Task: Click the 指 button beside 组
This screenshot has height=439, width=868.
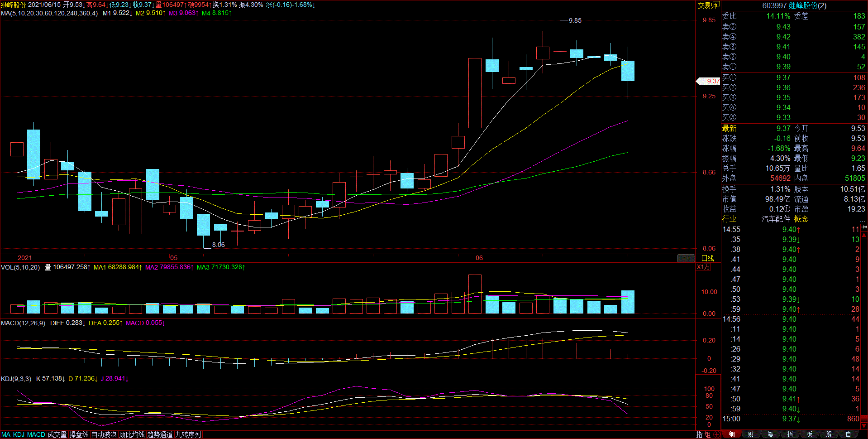Action: point(700,434)
